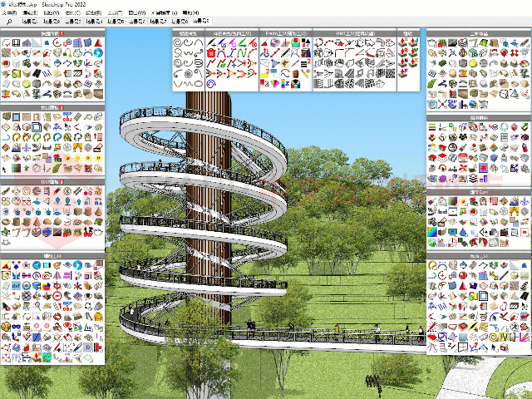Open the 相机(C) menu
532x399 pixels.
coord(71,14)
